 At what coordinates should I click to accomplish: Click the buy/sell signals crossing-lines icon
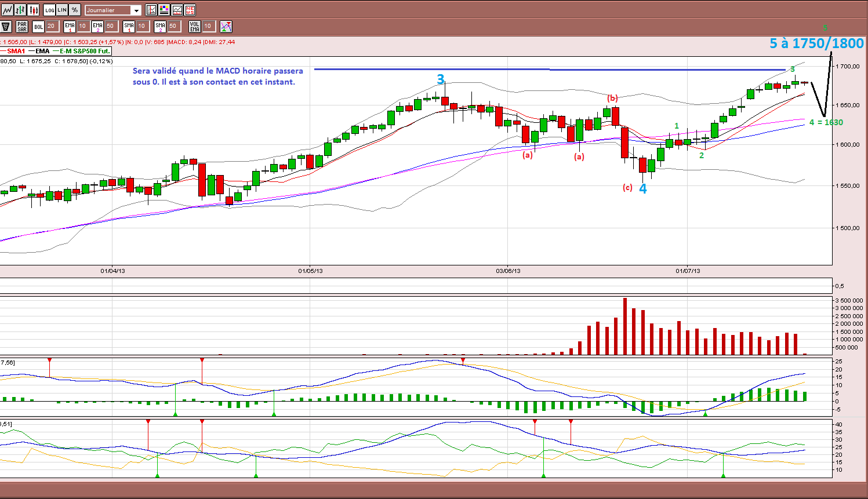pos(226,26)
